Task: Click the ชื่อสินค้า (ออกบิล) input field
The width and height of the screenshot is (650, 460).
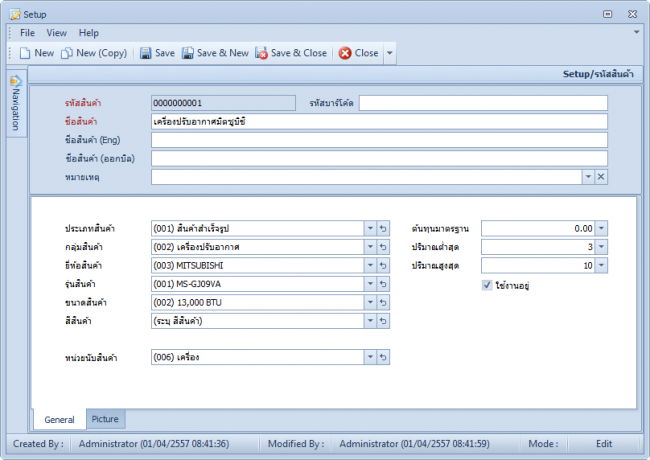Action: (x=379, y=158)
